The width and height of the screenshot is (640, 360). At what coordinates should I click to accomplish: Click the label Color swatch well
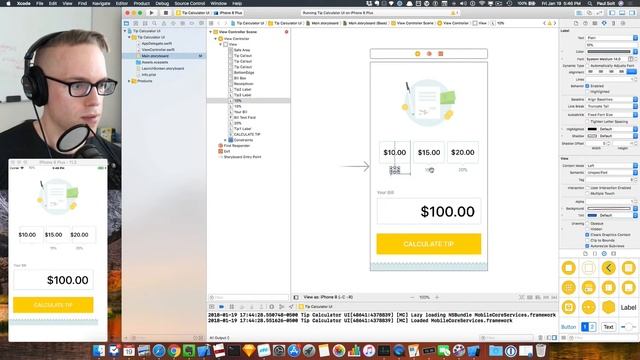pos(609,52)
